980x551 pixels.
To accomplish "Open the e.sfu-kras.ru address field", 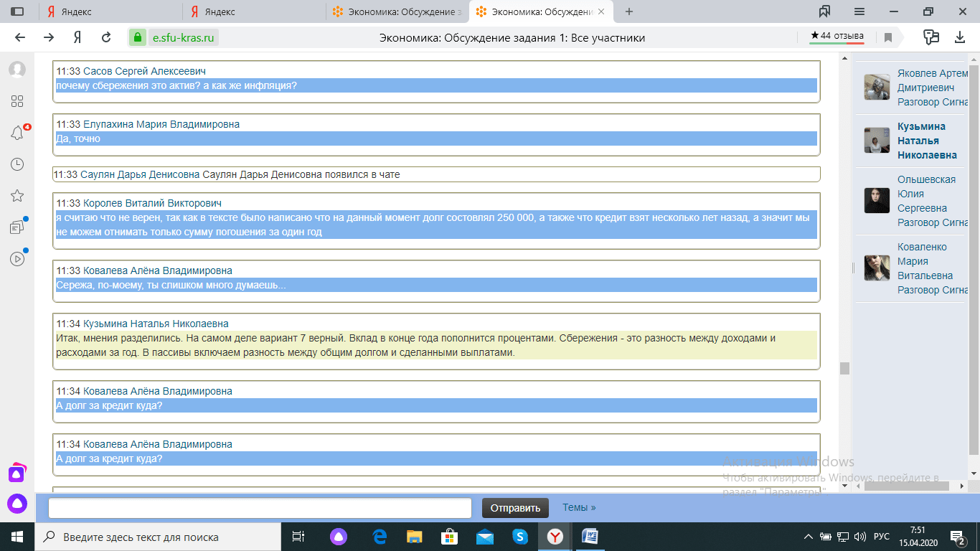I will [183, 37].
